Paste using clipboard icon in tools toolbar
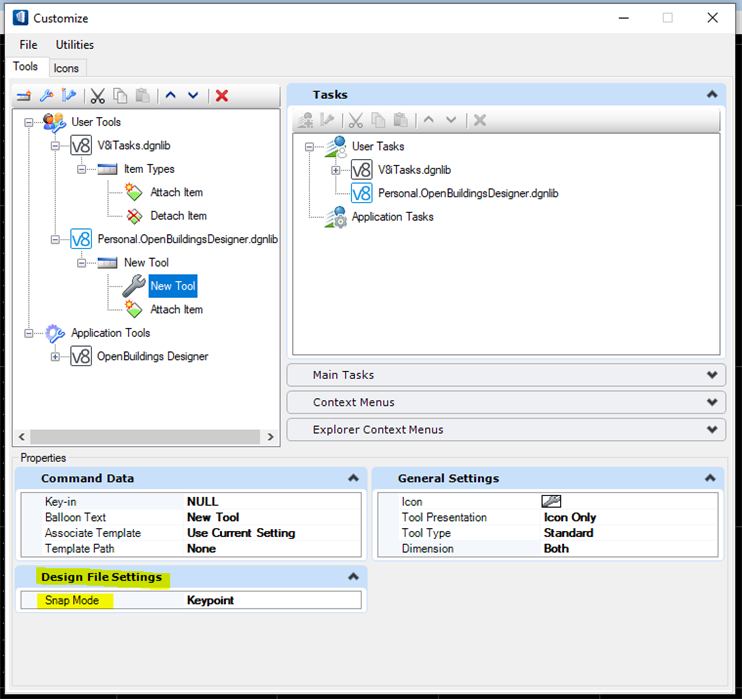The width and height of the screenshot is (742, 699). coord(142,96)
